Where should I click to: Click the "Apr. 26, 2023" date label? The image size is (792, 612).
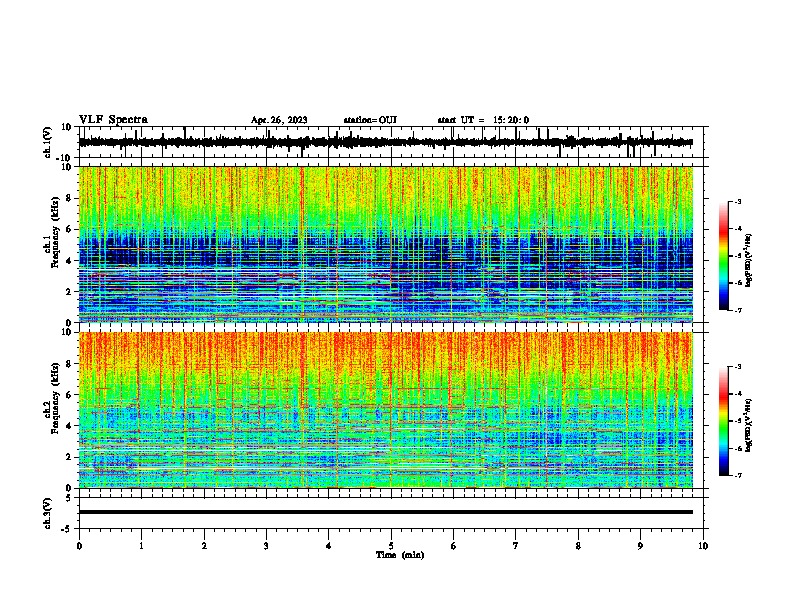(279, 120)
